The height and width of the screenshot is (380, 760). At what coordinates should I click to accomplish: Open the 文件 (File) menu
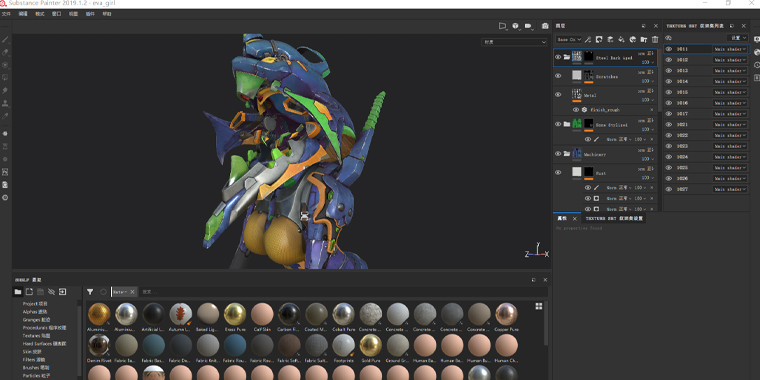[x=6, y=14]
